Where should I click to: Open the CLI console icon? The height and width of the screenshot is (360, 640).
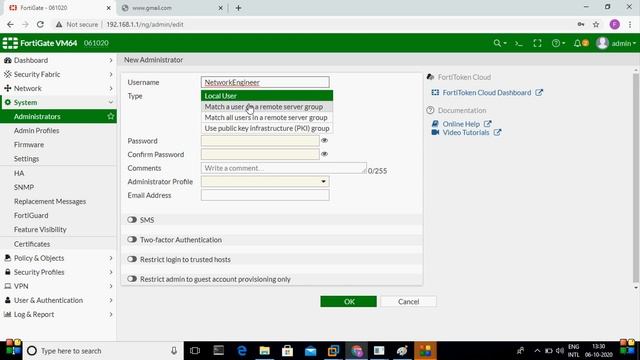tap(519, 43)
